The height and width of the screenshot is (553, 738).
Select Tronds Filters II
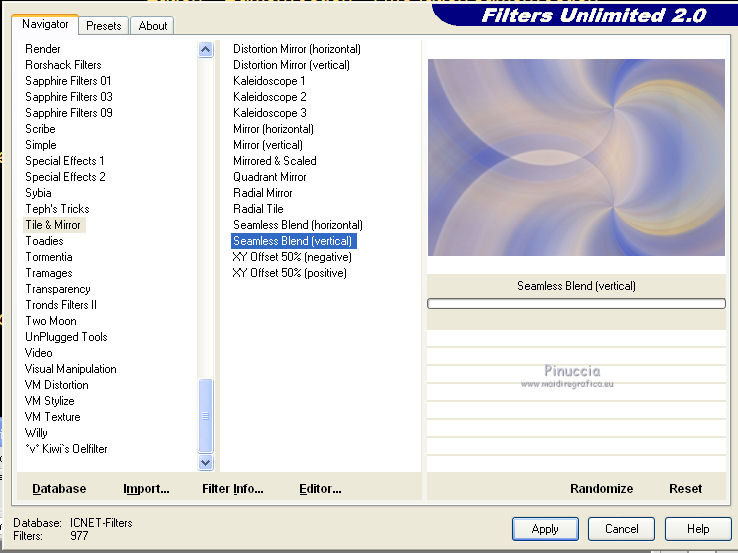[x=61, y=305]
